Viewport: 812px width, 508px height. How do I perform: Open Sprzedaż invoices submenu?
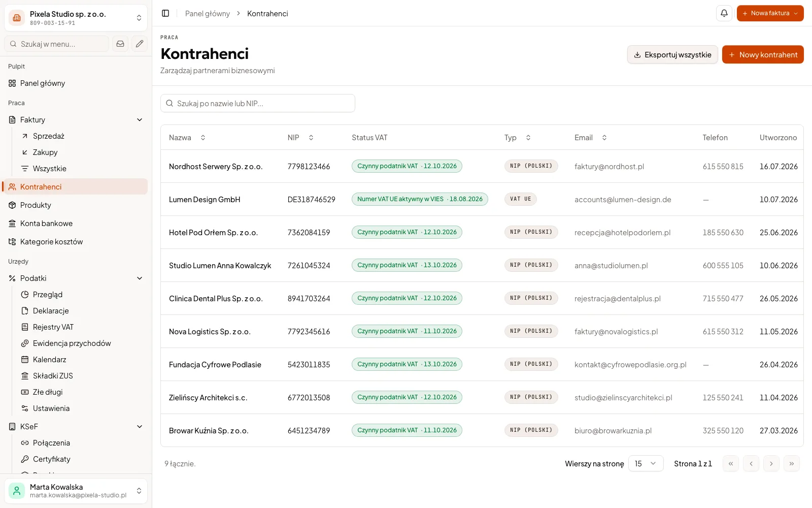[x=82, y=136]
